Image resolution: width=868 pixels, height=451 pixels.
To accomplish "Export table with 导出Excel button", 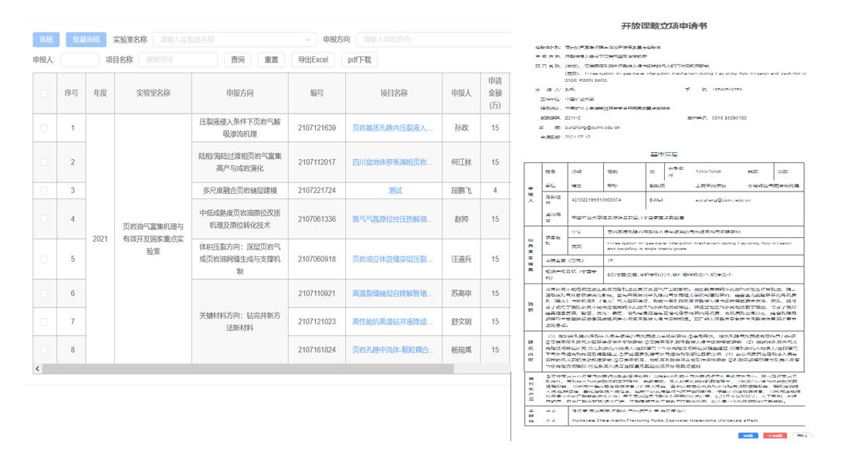I will pyautogui.click(x=308, y=59).
